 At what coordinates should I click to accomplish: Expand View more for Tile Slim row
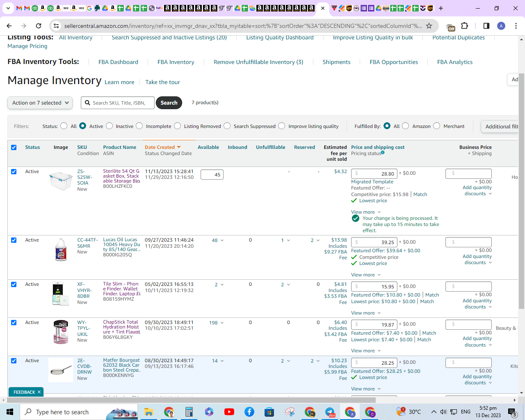(366, 313)
